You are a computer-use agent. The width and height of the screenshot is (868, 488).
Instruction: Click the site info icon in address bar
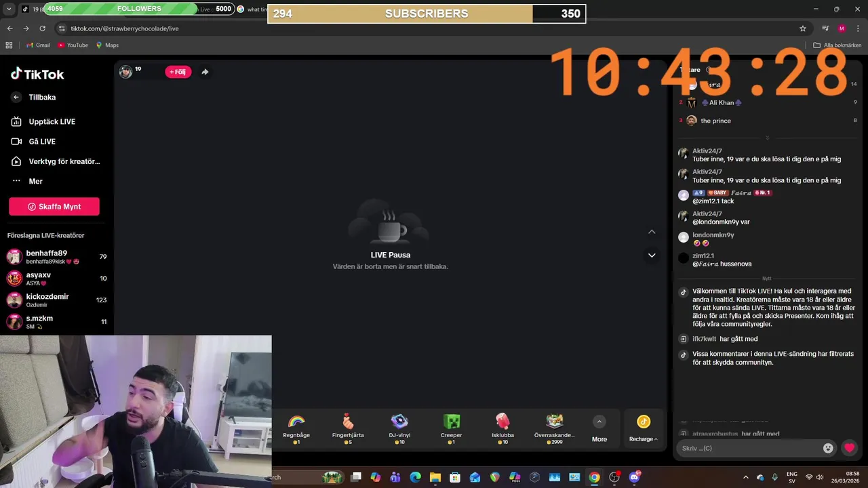coord(62,28)
